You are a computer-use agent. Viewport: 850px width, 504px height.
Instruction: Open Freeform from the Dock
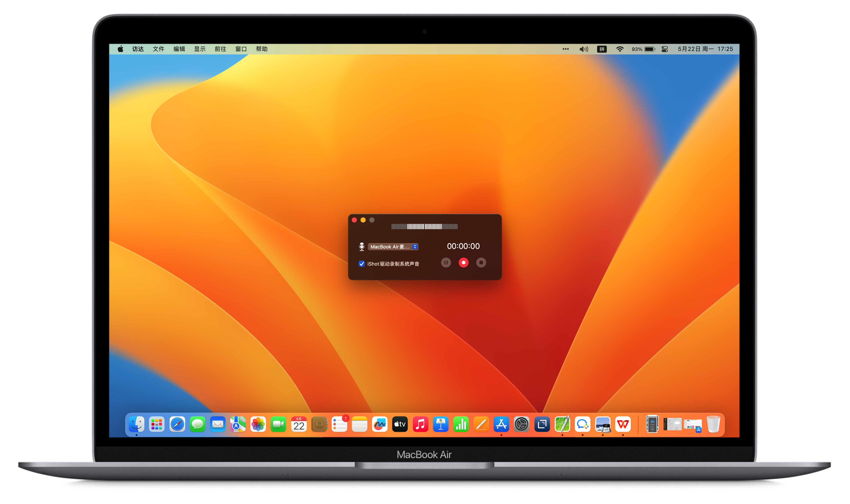click(x=380, y=424)
